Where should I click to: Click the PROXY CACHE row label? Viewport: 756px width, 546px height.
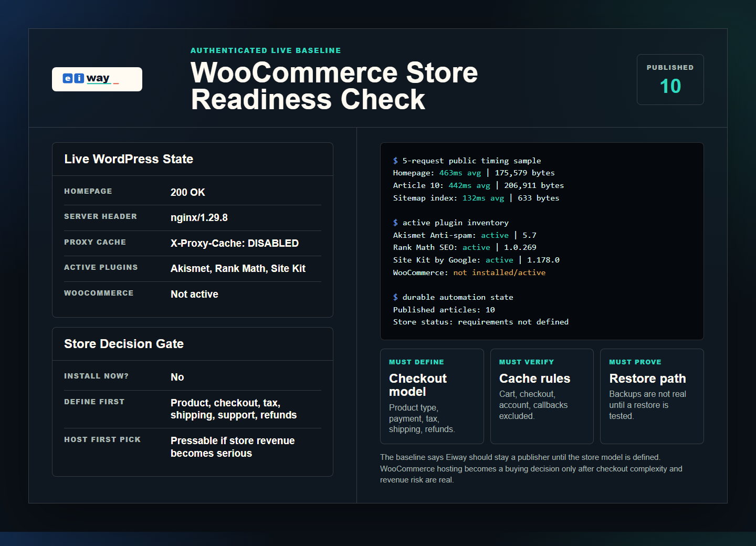point(95,242)
